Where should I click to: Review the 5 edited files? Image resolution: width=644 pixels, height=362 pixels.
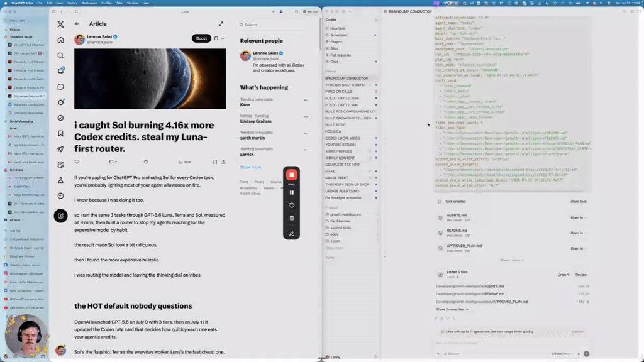pos(580,275)
